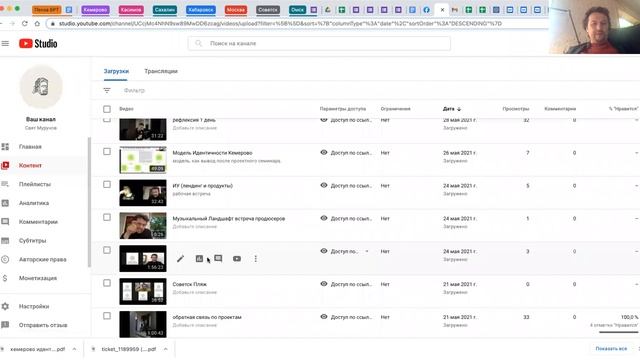Switch to the 'Кемерово' browser tab group
The height and width of the screenshot is (360, 640).
click(x=95, y=10)
